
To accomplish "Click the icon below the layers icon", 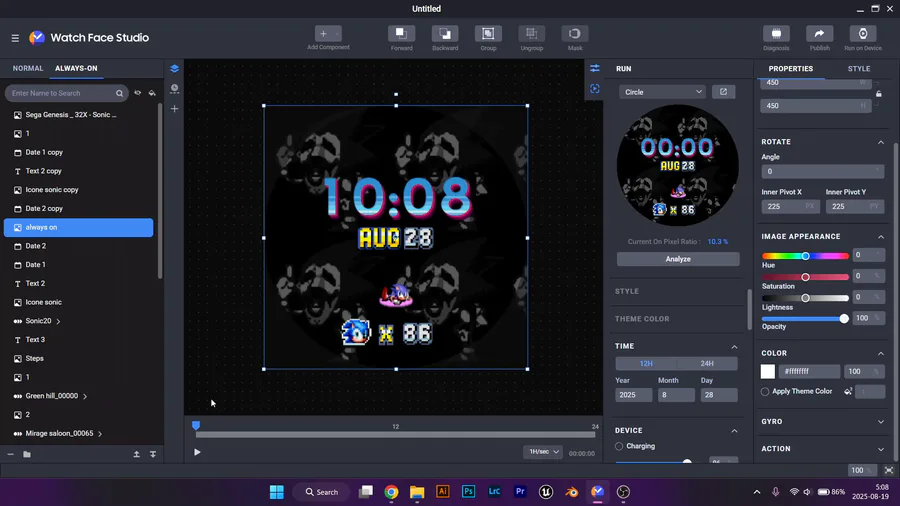I will (x=174, y=89).
